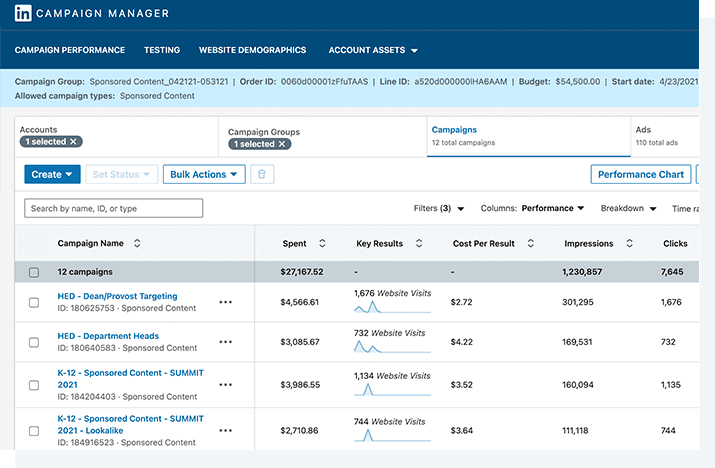Click impressions value 111,118

(575, 430)
